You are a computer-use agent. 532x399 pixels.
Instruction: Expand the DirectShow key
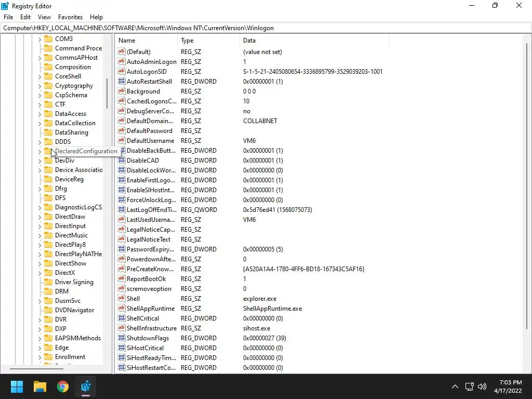(x=39, y=263)
